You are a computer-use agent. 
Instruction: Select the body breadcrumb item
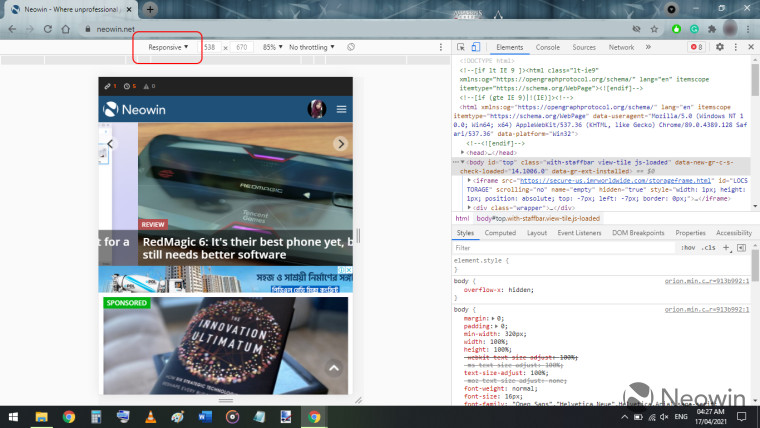(538, 219)
